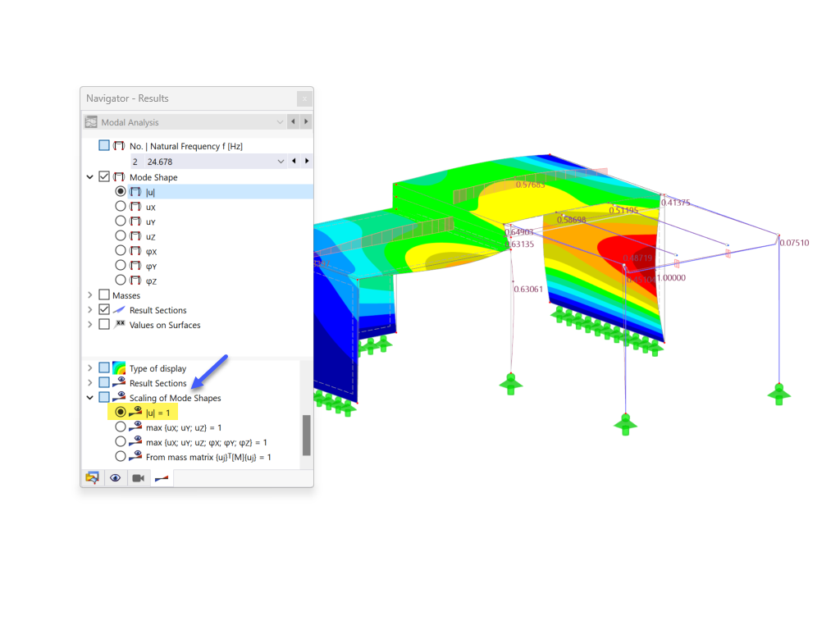Select the uZ mode shape radio button
840x630 pixels.
tap(120, 235)
